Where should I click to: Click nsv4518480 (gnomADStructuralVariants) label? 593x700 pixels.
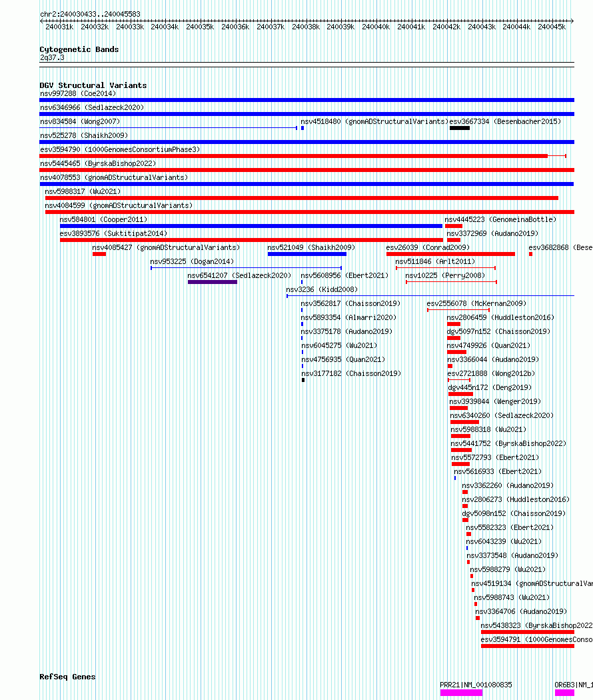click(x=374, y=121)
